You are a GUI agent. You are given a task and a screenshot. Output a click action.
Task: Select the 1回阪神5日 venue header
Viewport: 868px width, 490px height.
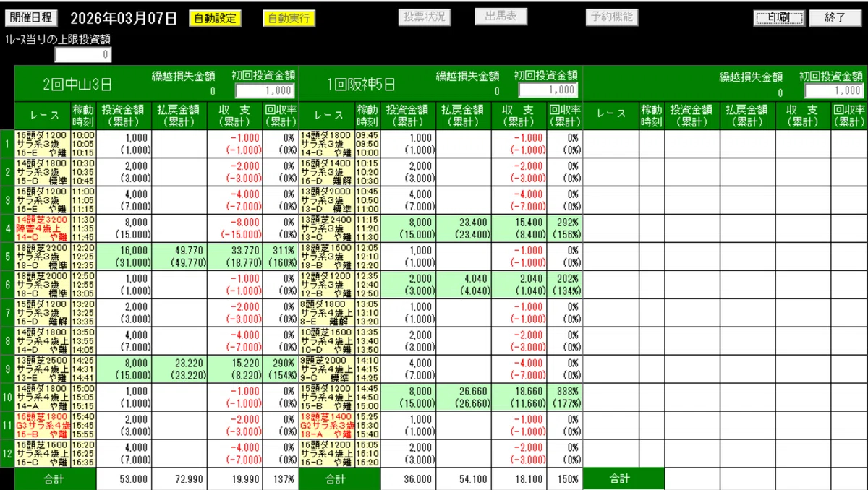[x=361, y=84]
